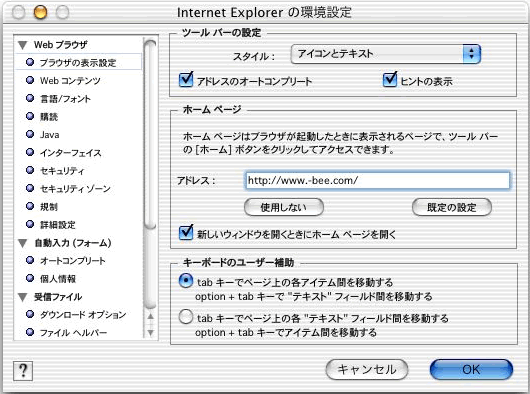Open the 詳細設定 settings pane
The width and height of the screenshot is (530, 394).
click(58, 225)
